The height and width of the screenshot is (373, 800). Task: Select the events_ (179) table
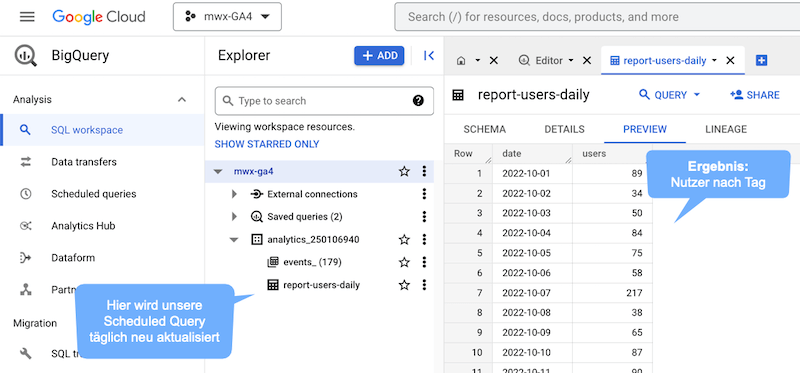312,262
